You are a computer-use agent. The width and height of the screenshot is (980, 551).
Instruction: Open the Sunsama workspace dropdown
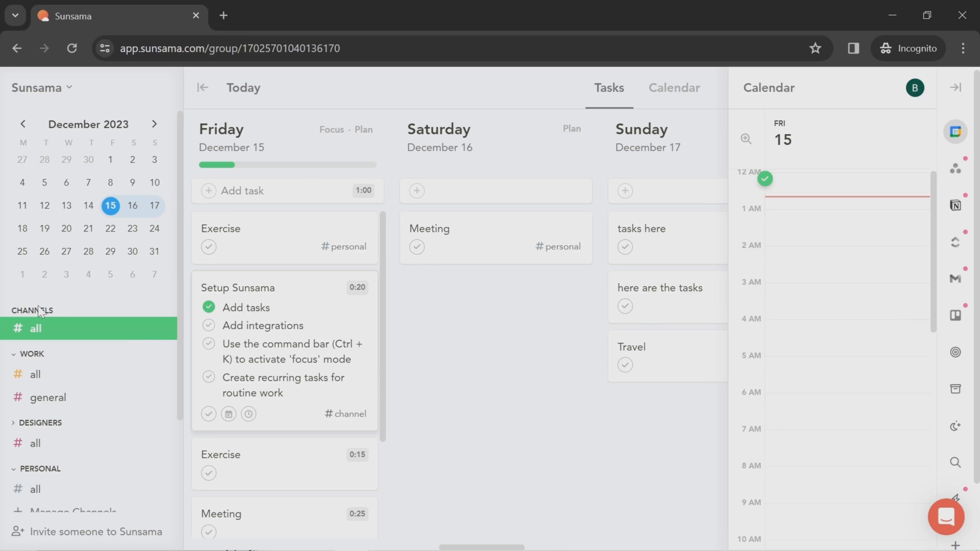42,87
